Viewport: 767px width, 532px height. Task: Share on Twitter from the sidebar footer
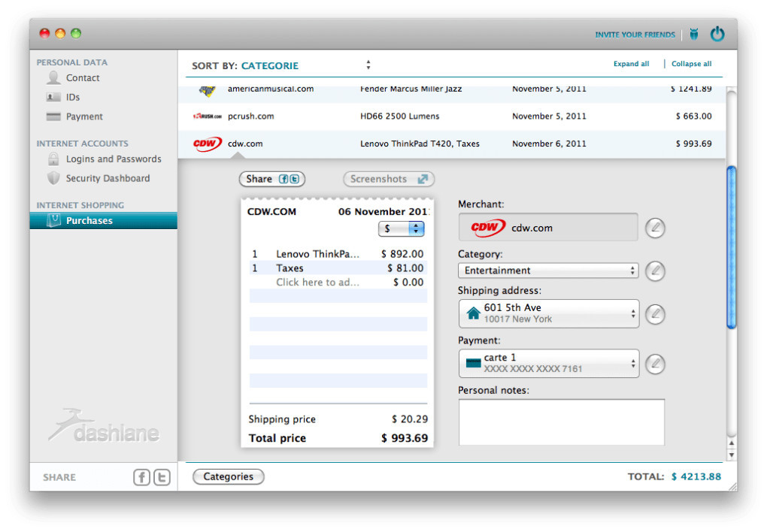tap(162, 476)
